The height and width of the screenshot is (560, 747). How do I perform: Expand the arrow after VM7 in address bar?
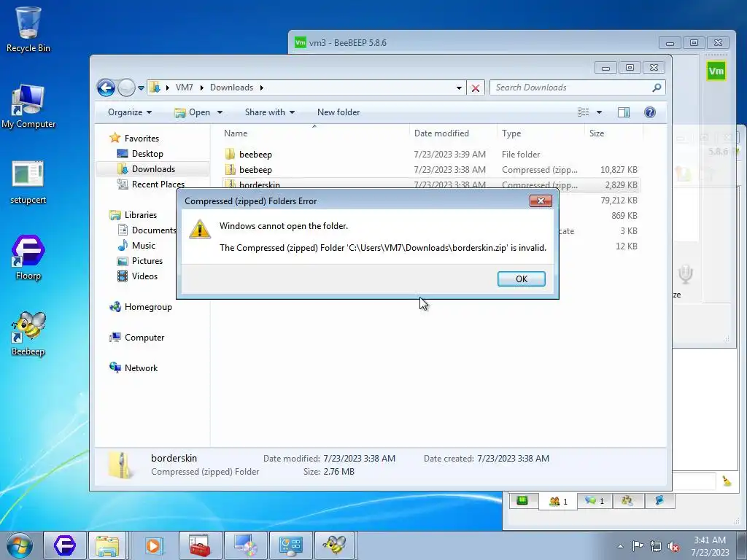pos(201,87)
